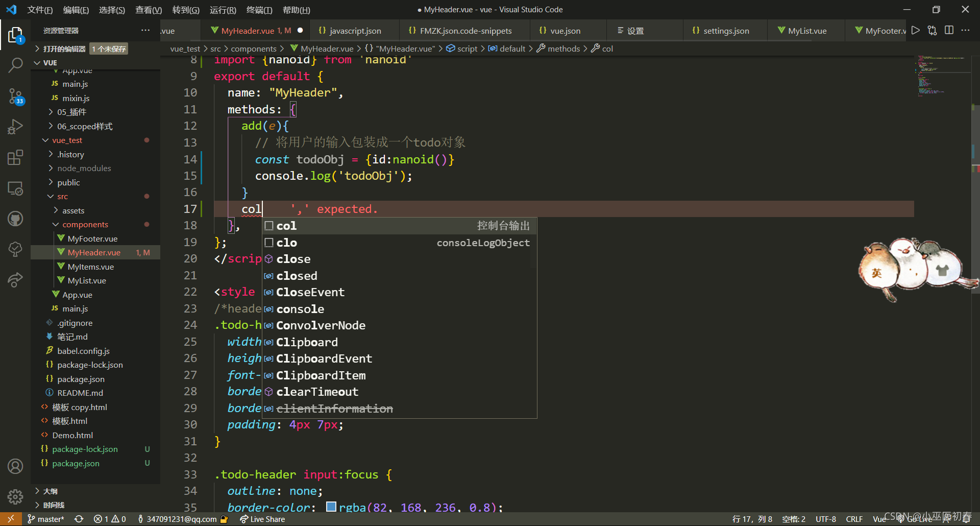The height and width of the screenshot is (526, 980).
Task: Open the Live Share arrow icon in sidebar
Action: pyautogui.click(x=15, y=279)
